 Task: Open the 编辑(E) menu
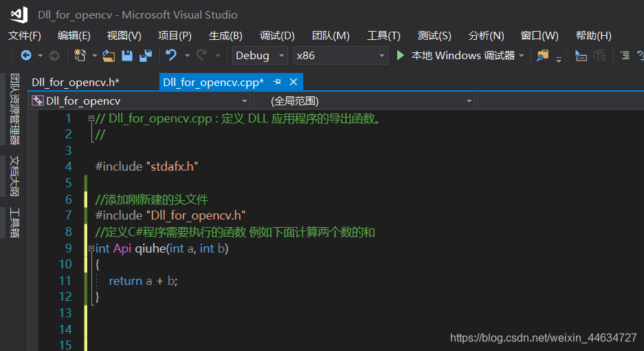pos(74,36)
